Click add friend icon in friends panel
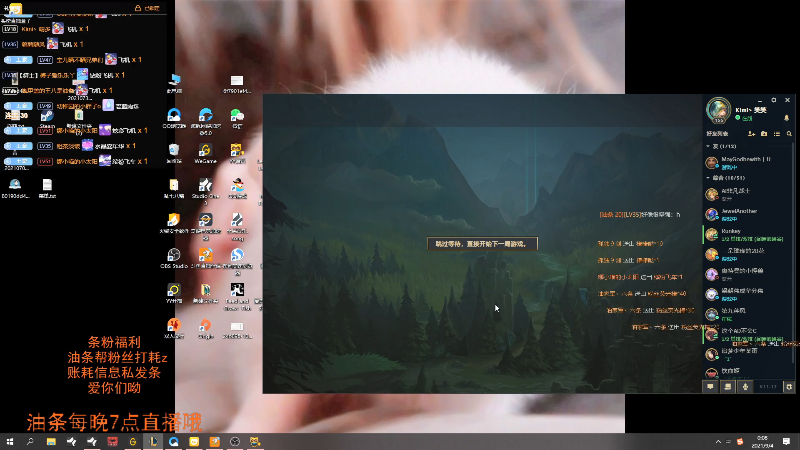This screenshot has height=450, width=800. [751, 134]
